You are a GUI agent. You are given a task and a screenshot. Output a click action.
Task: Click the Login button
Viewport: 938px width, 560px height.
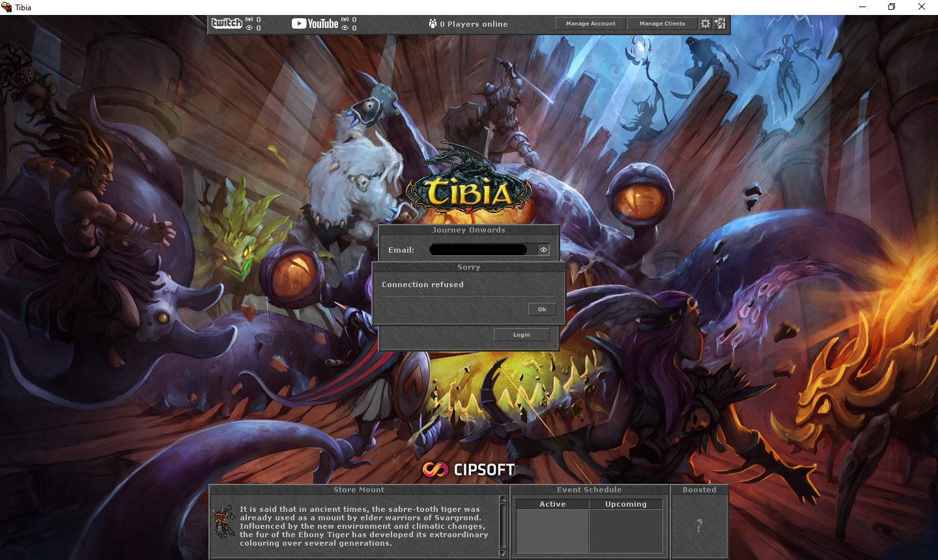pyautogui.click(x=522, y=335)
